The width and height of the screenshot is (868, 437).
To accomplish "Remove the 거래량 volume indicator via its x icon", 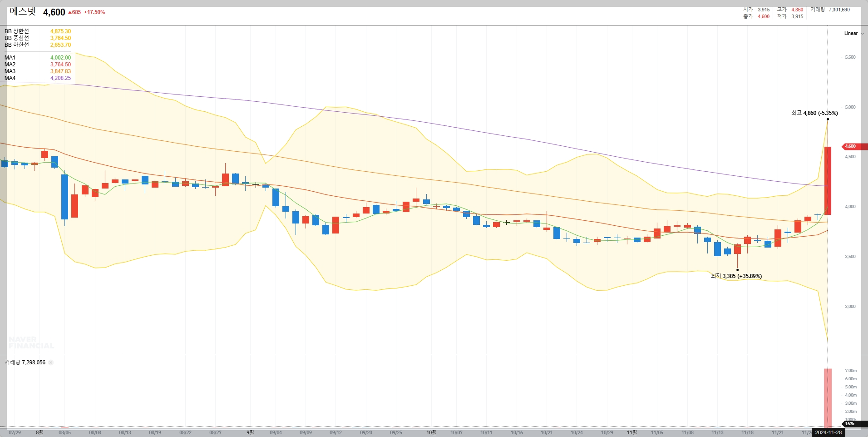I will [x=51, y=363].
